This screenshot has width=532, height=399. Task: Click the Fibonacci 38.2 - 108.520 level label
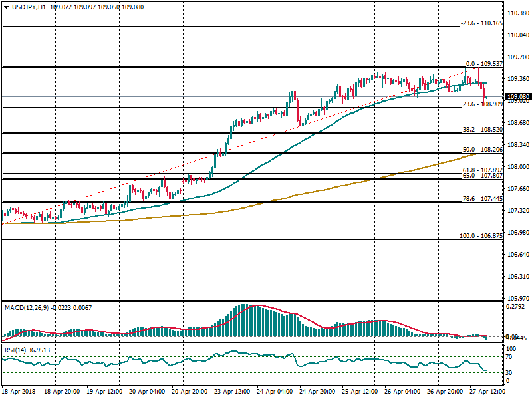(x=481, y=130)
